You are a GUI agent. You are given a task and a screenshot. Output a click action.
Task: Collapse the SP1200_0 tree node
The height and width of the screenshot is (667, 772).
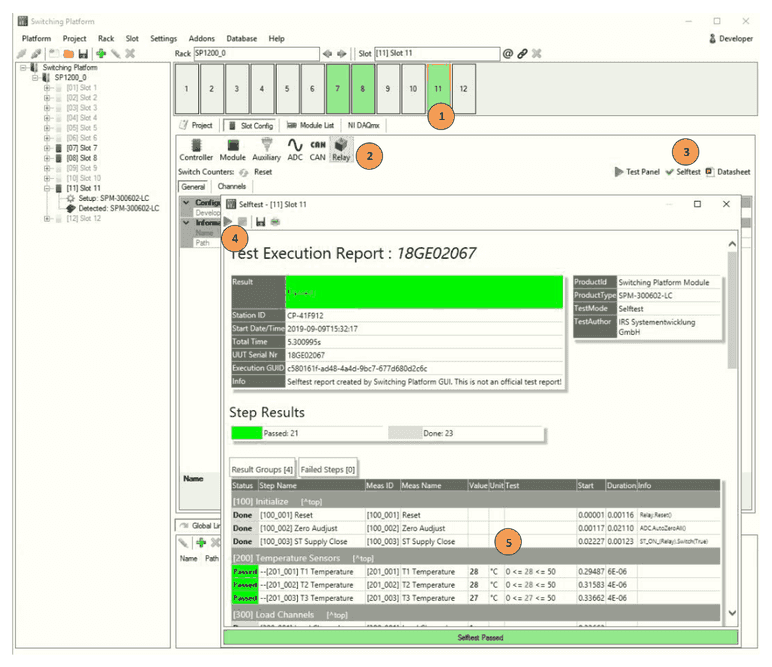(x=35, y=78)
